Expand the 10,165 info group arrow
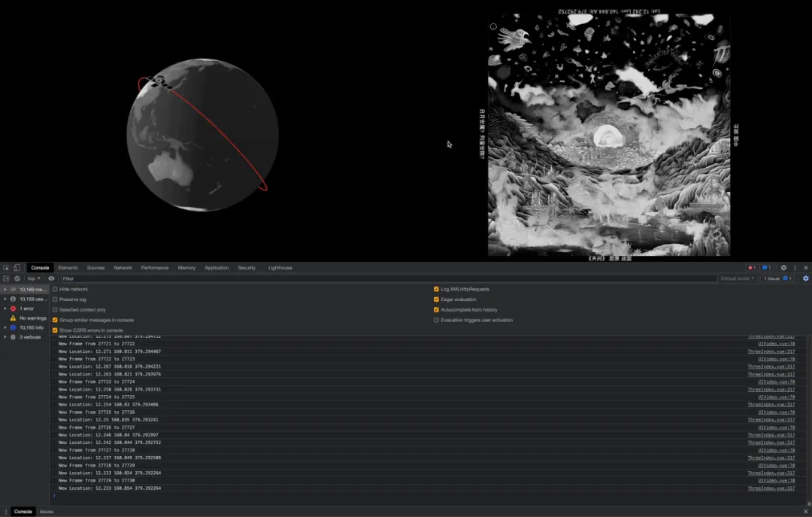 [5, 327]
